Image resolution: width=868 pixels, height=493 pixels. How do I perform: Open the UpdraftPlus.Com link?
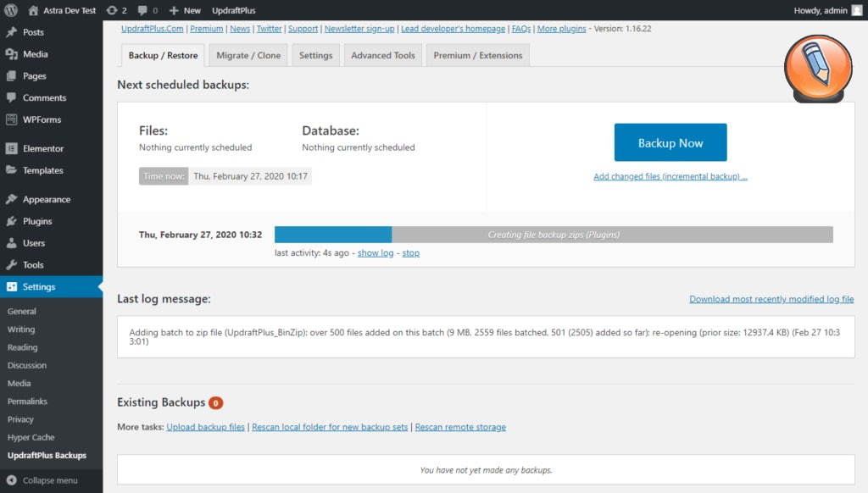pyautogui.click(x=153, y=29)
